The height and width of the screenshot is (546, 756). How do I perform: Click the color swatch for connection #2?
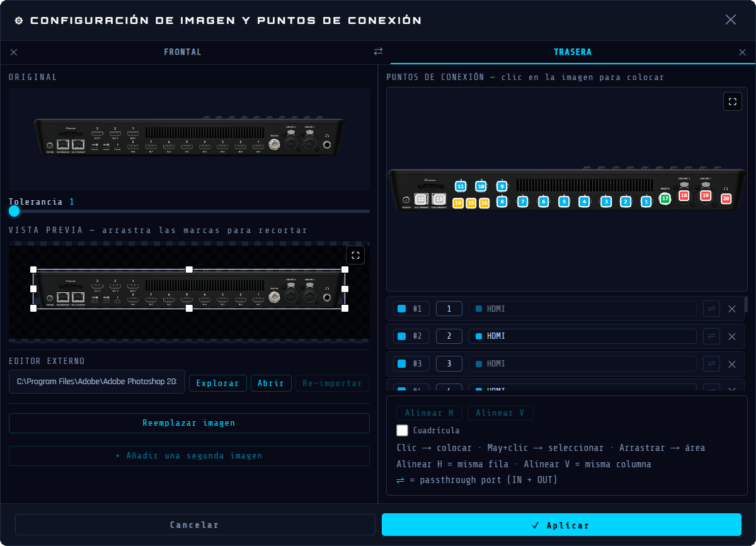click(402, 336)
